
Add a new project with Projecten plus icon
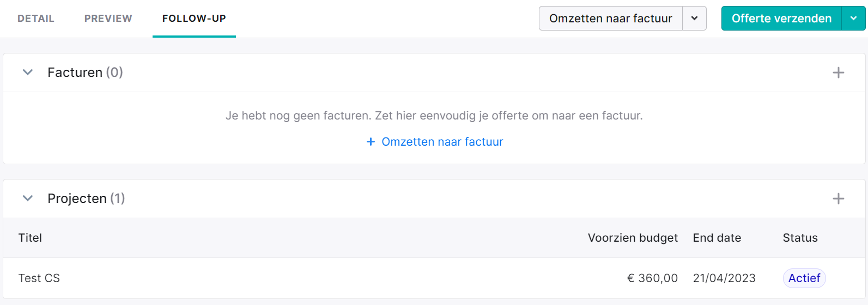838,199
